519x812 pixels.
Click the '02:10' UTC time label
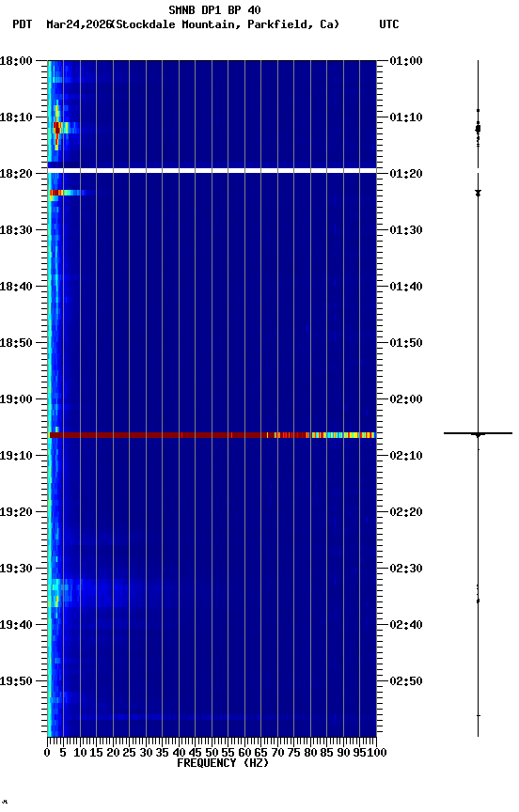tap(406, 456)
